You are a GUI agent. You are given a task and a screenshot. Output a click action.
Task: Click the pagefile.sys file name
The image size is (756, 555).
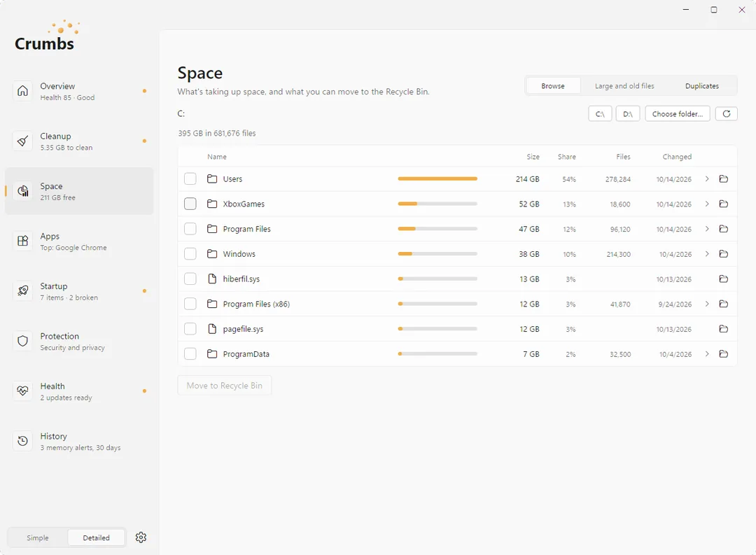click(243, 330)
